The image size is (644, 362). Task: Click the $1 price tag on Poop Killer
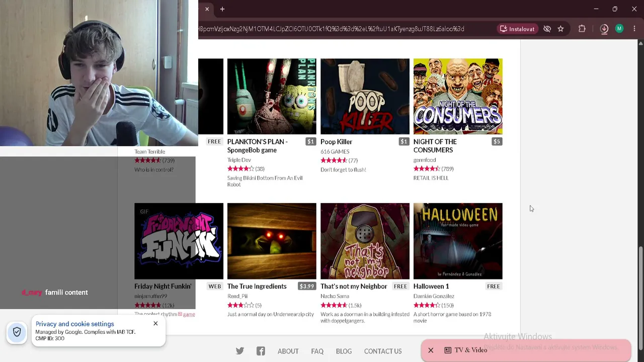tap(404, 142)
